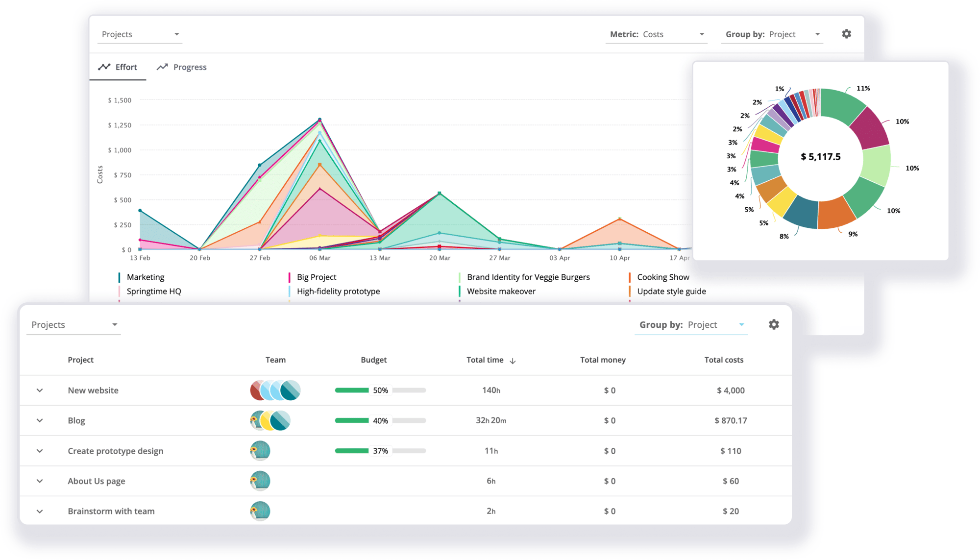980x560 pixels.
Task: Click the 40% budget bar for Blog
Action: [381, 420]
